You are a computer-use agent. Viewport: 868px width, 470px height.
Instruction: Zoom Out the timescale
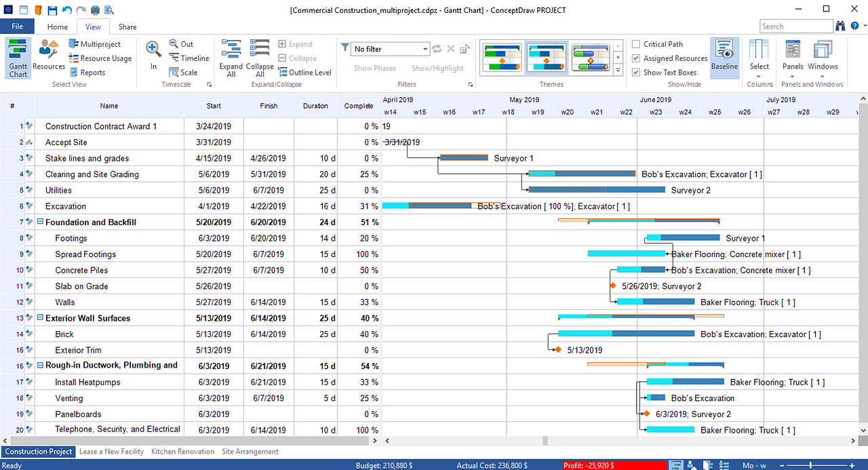pyautogui.click(x=181, y=44)
